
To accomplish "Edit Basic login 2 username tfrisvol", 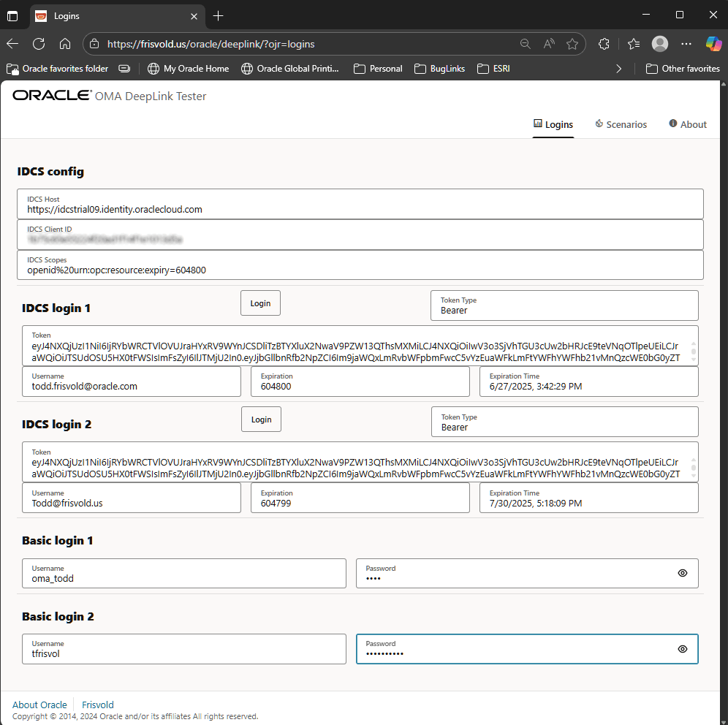I will pyautogui.click(x=184, y=649).
